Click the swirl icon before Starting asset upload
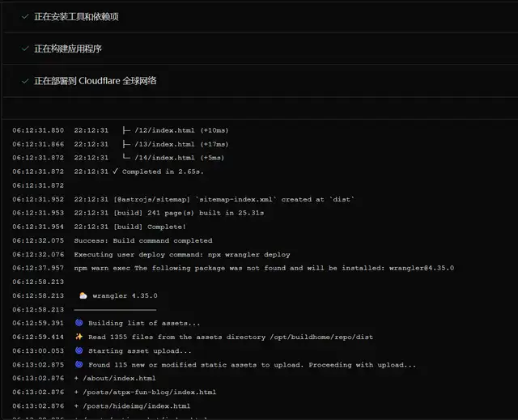The image size is (518, 420). [x=79, y=351]
